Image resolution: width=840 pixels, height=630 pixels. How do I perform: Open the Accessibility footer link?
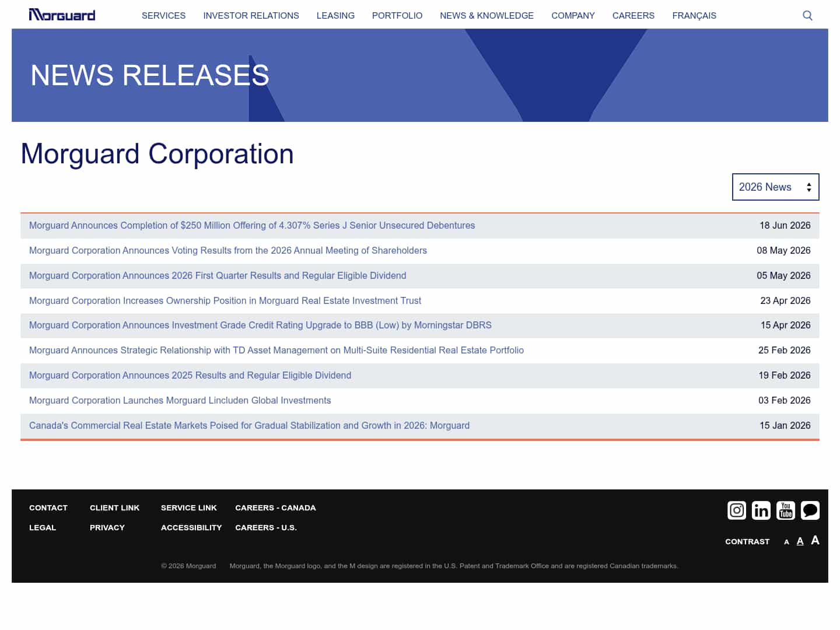[191, 527]
